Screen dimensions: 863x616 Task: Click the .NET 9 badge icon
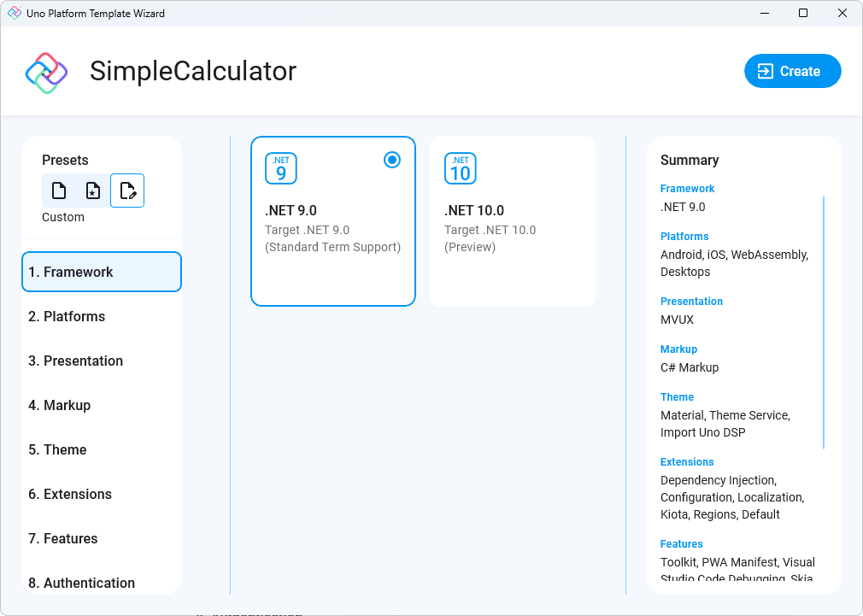click(x=281, y=168)
